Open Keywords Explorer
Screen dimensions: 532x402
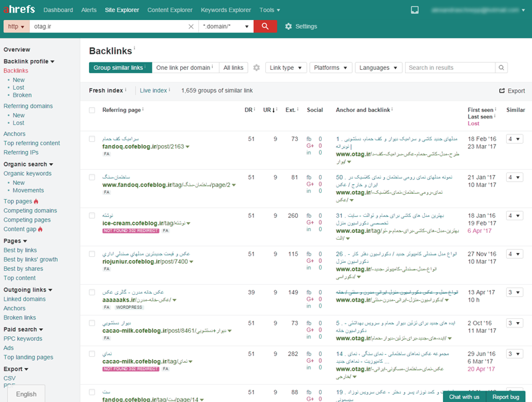click(226, 10)
